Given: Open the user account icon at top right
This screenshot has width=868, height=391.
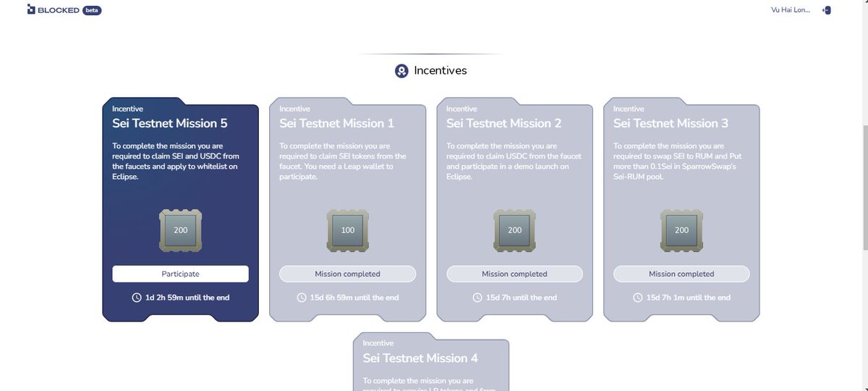Looking at the screenshot, I should [826, 10].
